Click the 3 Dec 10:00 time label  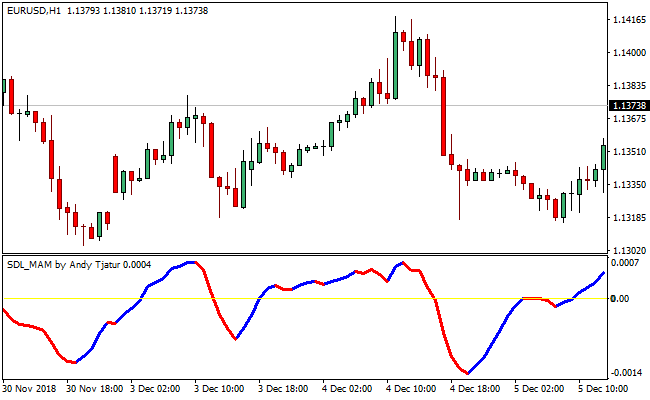click(220, 389)
